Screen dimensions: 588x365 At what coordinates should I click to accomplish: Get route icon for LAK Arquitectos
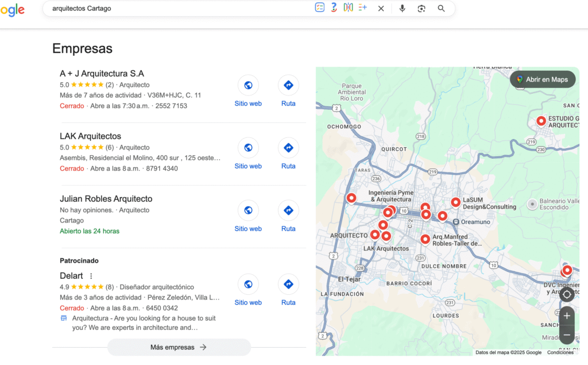coord(288,148)
